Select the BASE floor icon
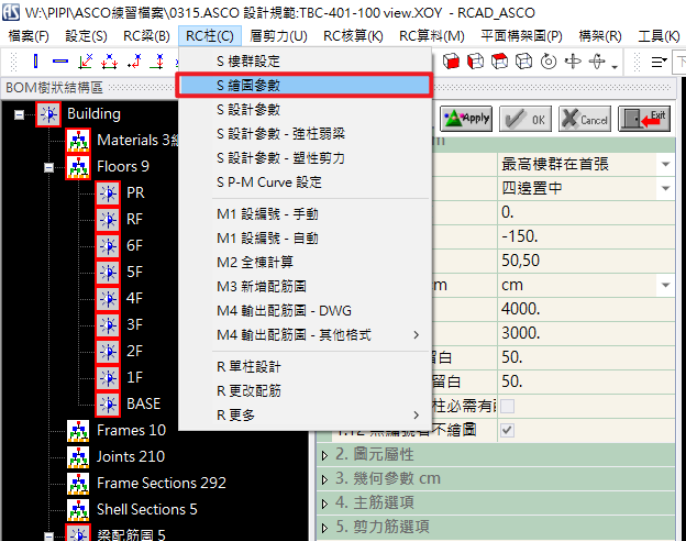 (108, 404)
